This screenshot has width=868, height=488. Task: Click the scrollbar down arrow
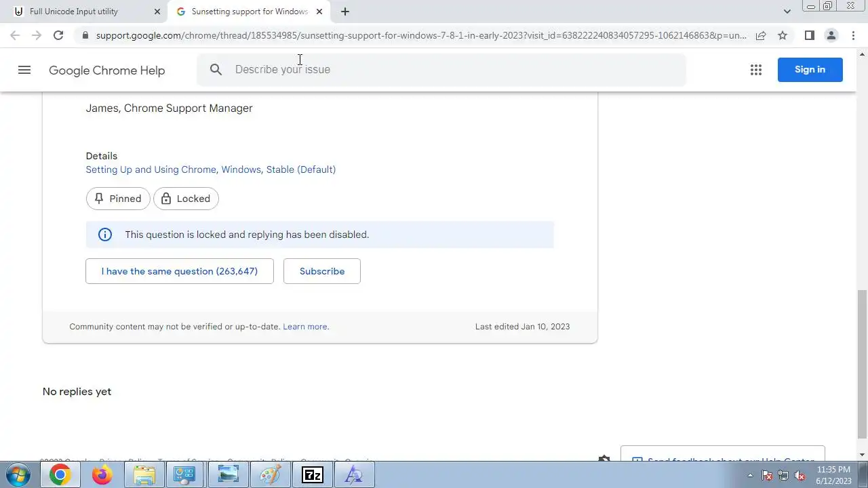coord(862,455)
